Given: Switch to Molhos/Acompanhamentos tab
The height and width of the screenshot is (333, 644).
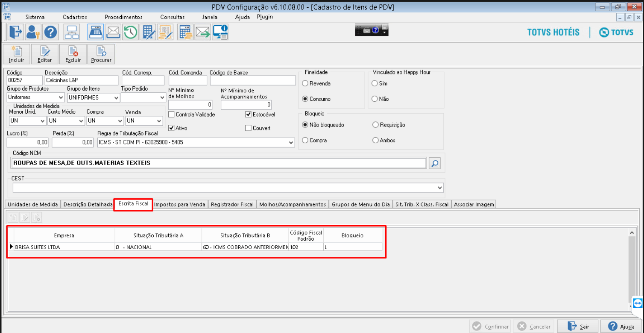Looking at the screenshot, I should [293, 204].
